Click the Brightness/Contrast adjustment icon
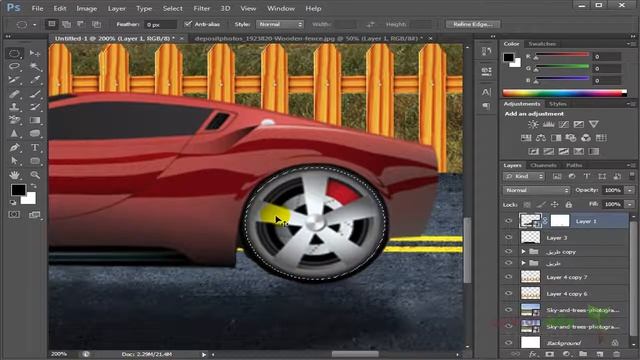The width and height of the screenshot is (640, 360). point(533,124)
